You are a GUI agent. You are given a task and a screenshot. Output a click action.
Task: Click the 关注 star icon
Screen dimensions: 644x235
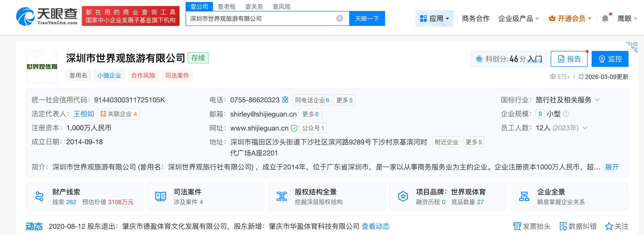pyautogui.click(x=609, y=226)
